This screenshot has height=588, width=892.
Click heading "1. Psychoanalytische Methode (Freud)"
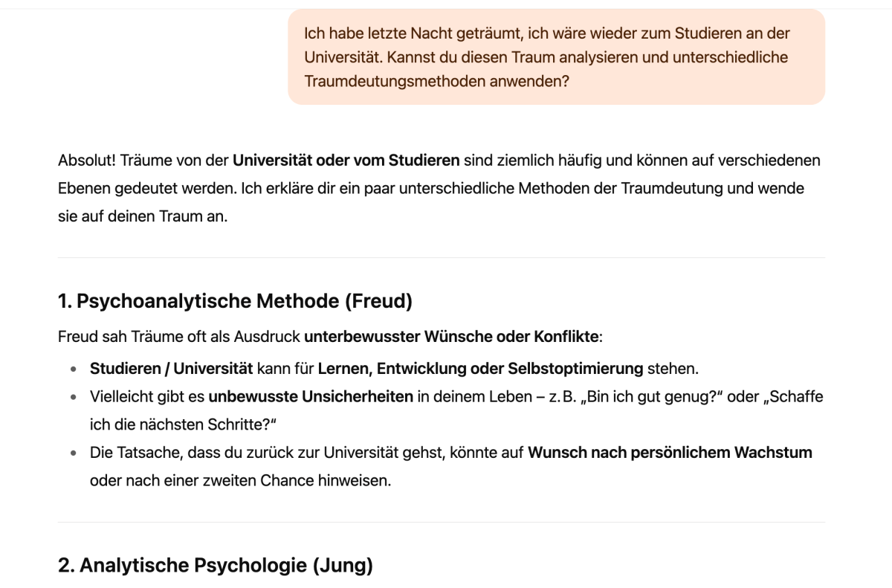[x=235, y=301]
